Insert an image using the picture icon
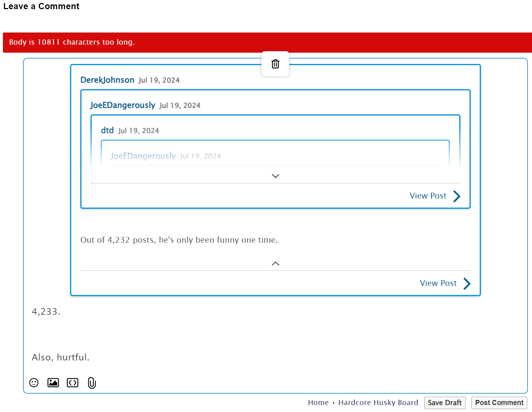Screen dimensions: 532x412 tap(53, 383)
